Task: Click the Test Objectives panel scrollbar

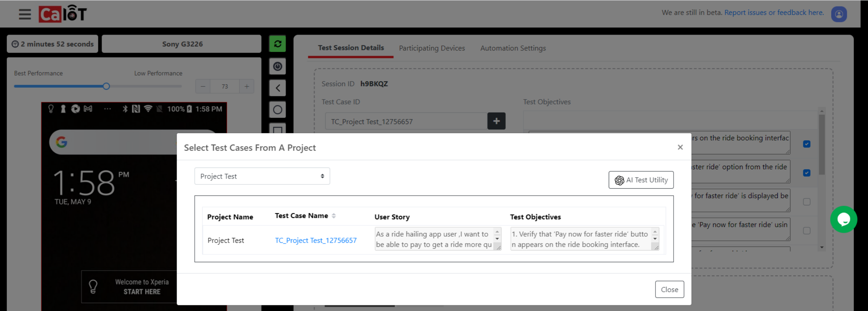Action: point(822,145)
